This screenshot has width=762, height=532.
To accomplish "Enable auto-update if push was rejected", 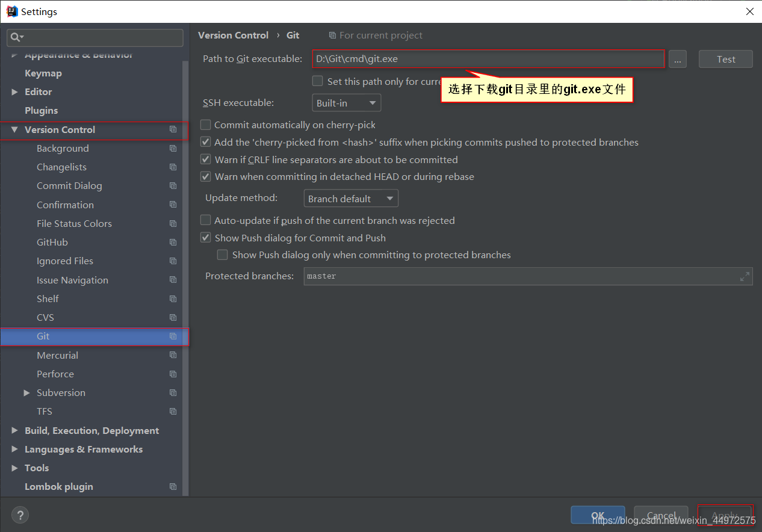I will point(205,220).
